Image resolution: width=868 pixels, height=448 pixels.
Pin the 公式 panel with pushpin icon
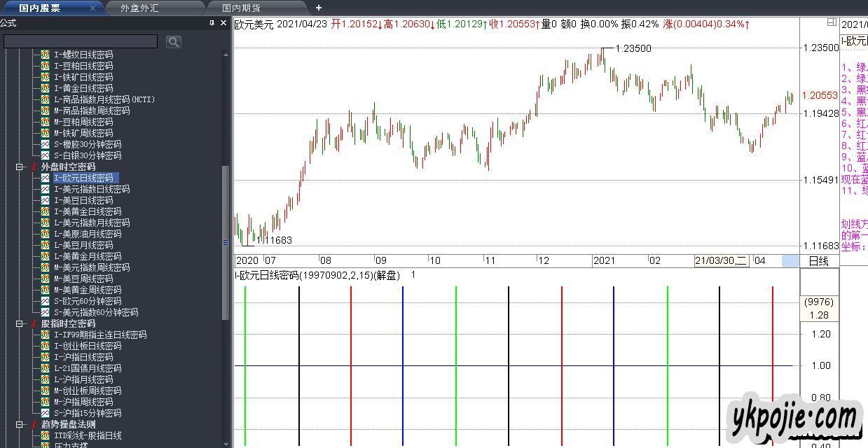[x=212, y=23]
